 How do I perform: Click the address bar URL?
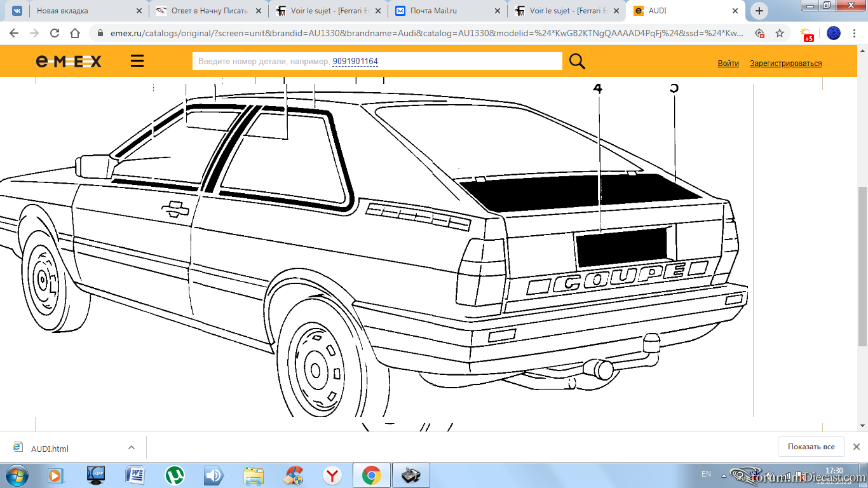tap(426, 33)
